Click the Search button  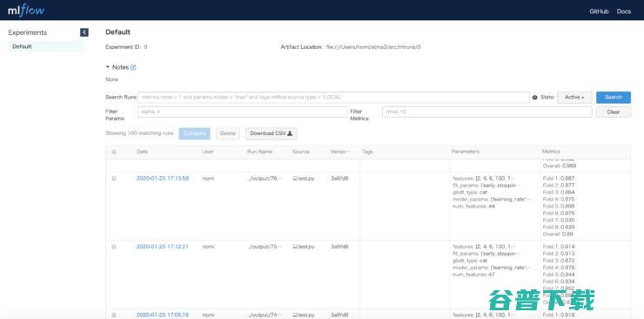coord(614,98)
